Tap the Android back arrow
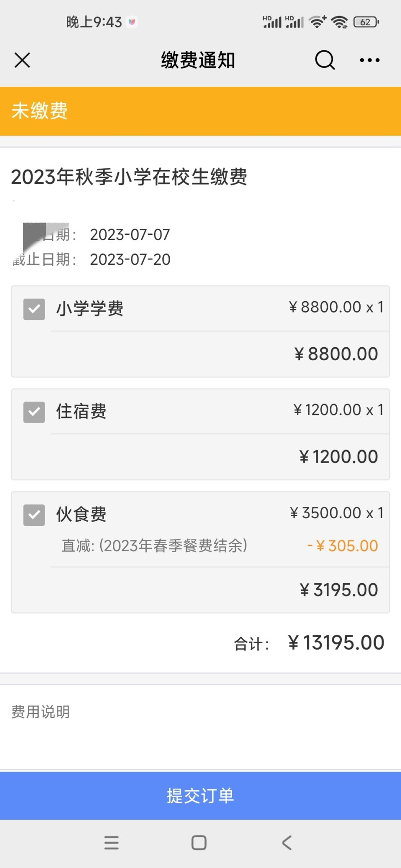This screenshot has width=401, height=868. click(x=286, y=842)
